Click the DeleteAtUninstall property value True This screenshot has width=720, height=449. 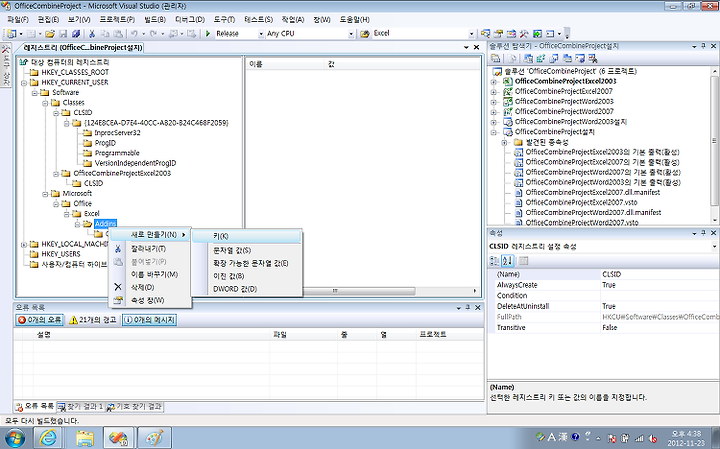point(659,306)
